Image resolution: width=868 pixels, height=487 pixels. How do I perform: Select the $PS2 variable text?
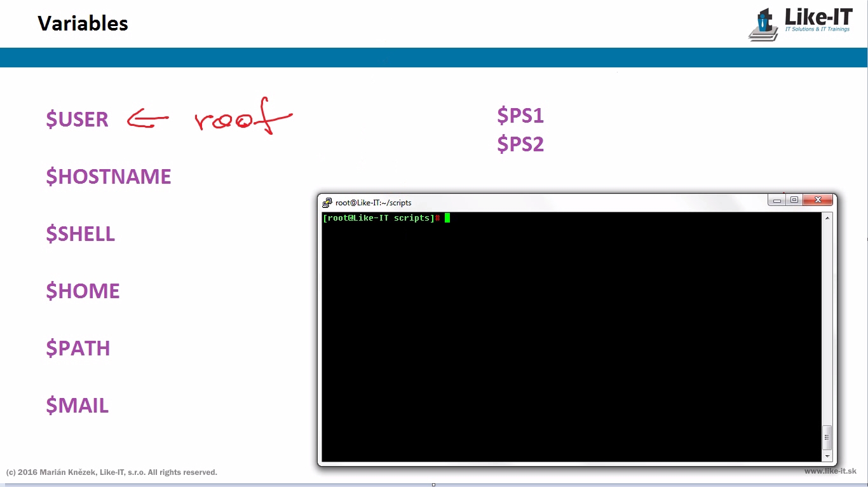coord(520,144)
